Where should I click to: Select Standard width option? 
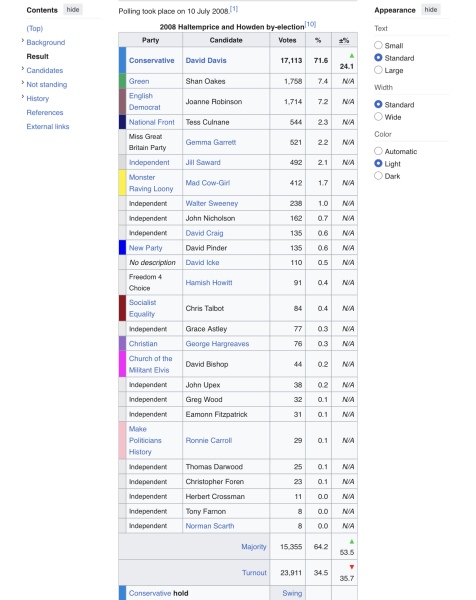tap(378, 104)
